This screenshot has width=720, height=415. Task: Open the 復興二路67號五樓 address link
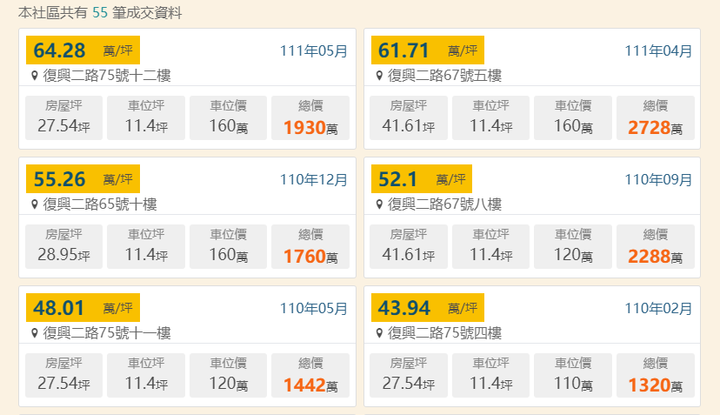coord(444,76)
